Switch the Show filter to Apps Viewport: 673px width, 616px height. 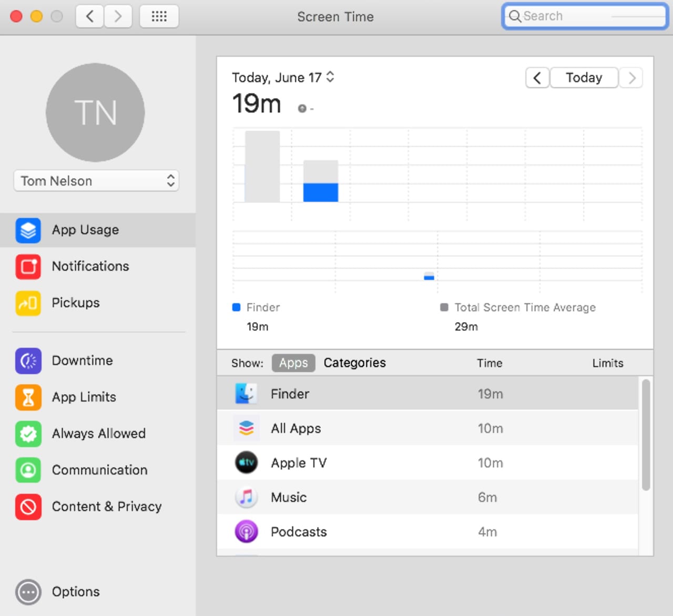pos(293,363)
